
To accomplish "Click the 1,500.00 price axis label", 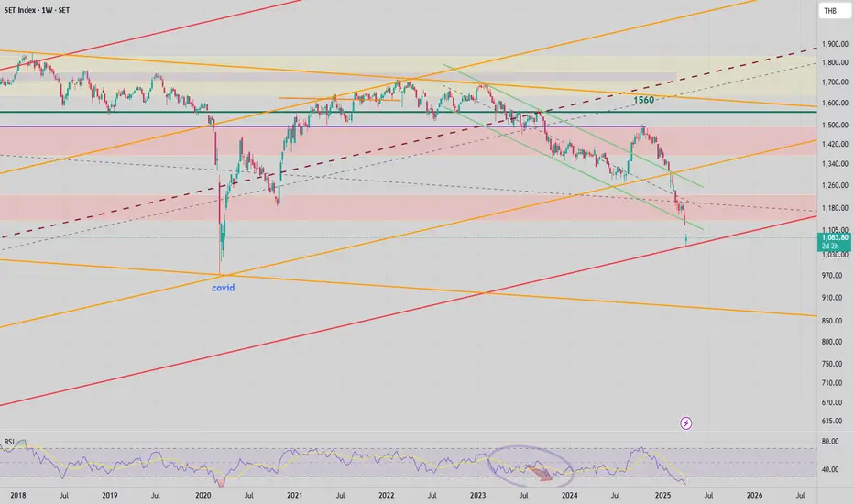I will 835,125.
